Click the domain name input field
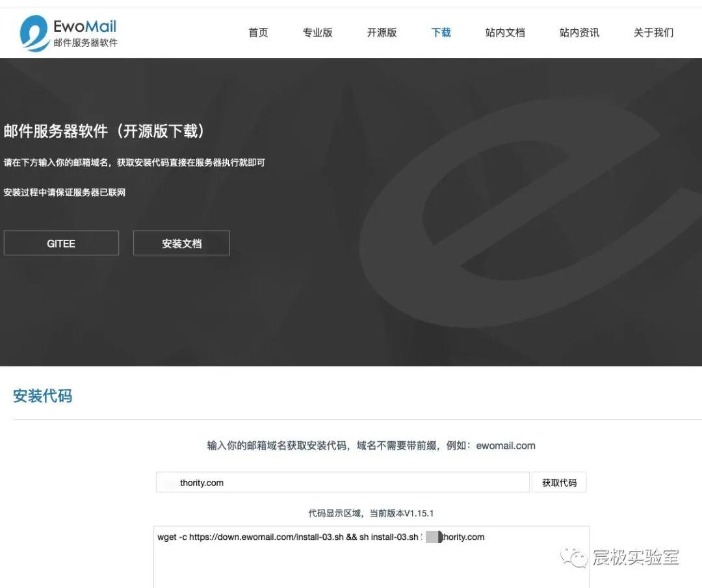Image resolution: width=702 pixels, height=588 pixels. tap(343, 481)
